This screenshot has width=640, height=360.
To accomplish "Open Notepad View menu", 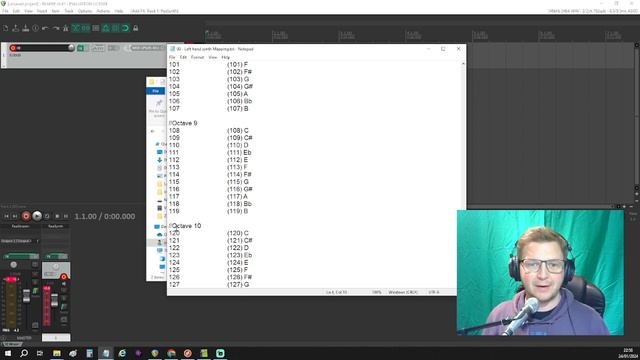I will pos(213,57).
